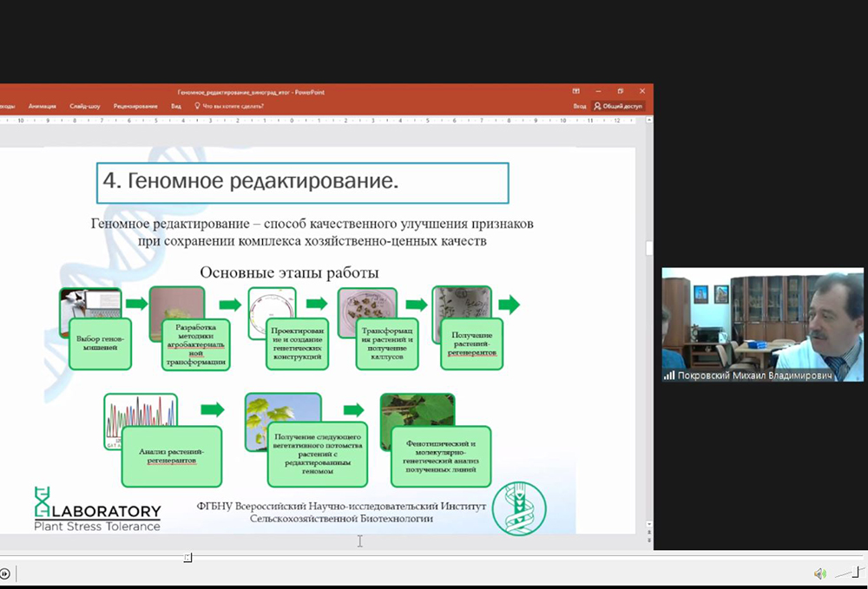
Task: Switch to the Рецензирование tab
Action: (135, 106)
